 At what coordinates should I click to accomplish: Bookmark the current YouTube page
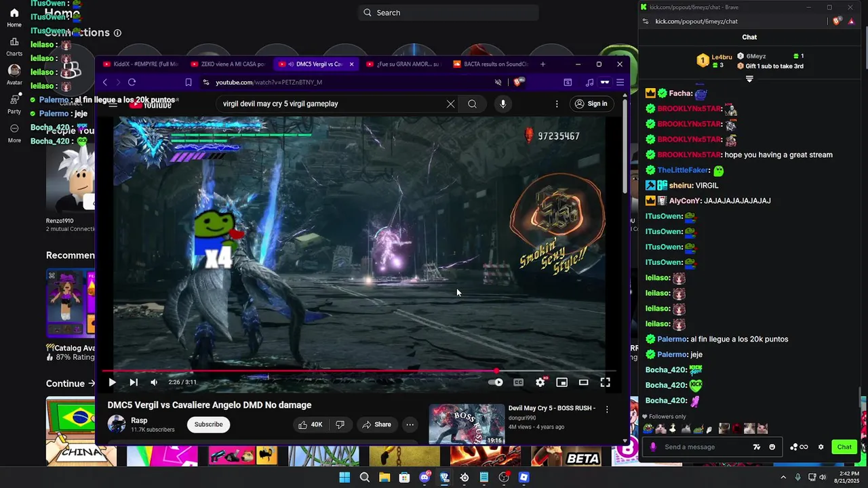pyautogui.click(x=189, y=82)
